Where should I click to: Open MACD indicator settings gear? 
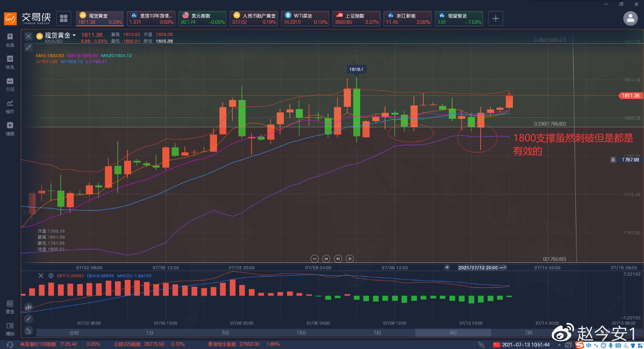pyautogui.click(x=51, y=276)
